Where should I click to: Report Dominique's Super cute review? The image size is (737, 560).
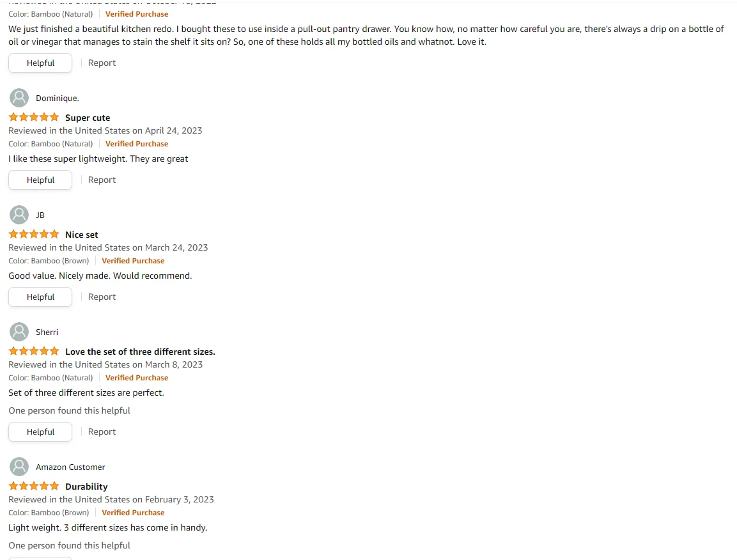click(x=102, y=180)
